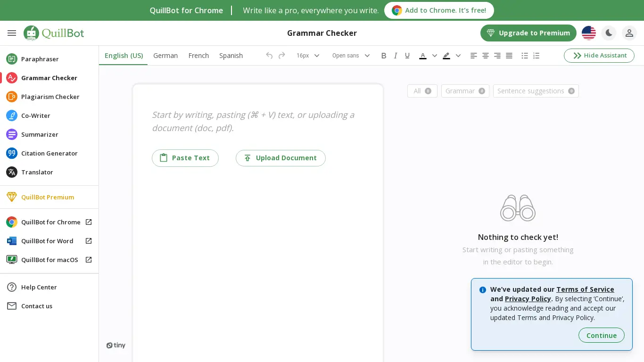Open the Terms of Service link
The width and height of the screenshot is (644, 362).
(585, 289)
